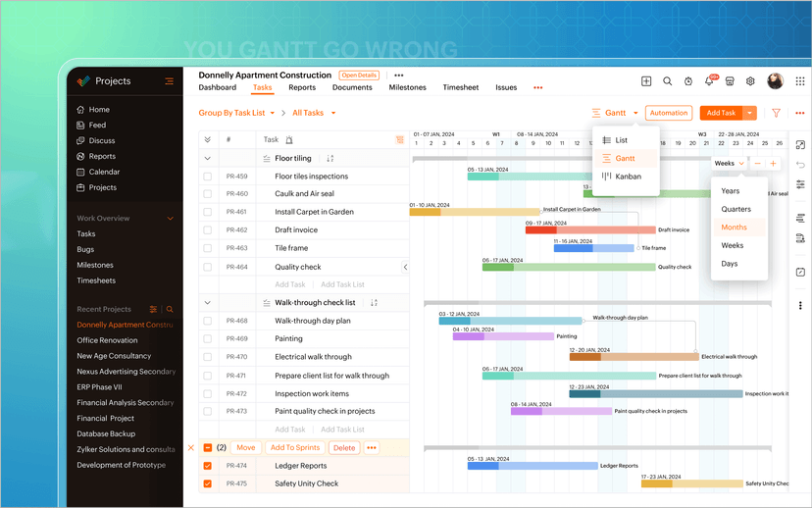Click the Delete button for selected tasks

344,448
